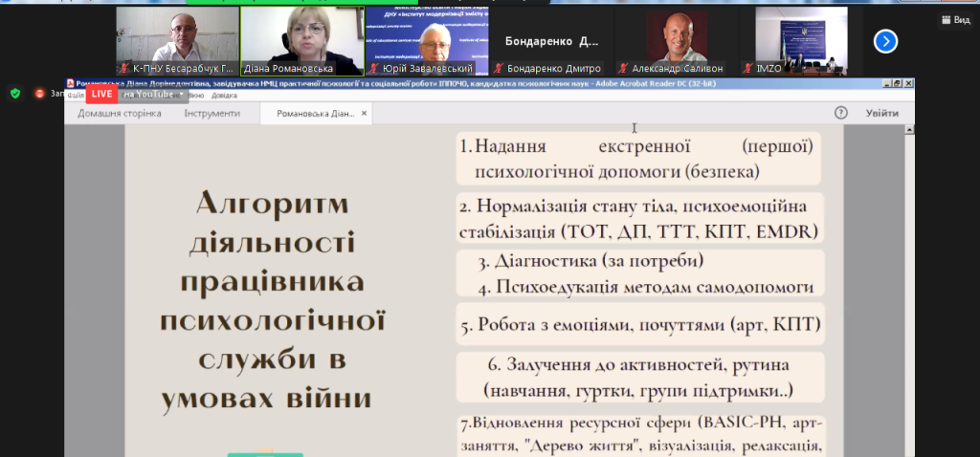Select the IMZO conference room video thumbnail
The width and height of the screenshot is (980, 457).
(x=800, y=36)
